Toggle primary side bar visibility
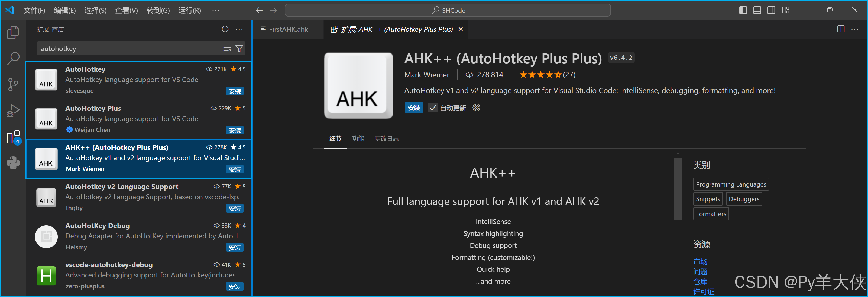The height and width of the screenshot is (297, 868). [743, 10]
